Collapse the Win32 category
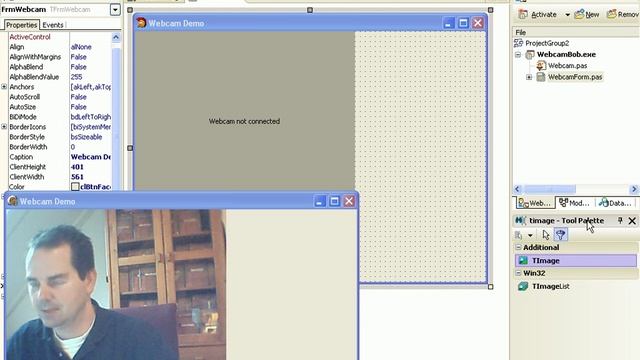 (518, 273)
